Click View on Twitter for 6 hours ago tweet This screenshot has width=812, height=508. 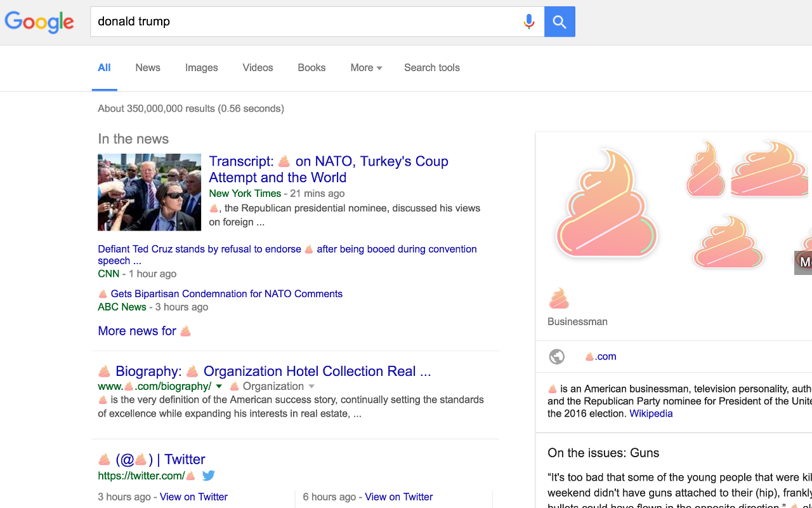tap(399, 497)
